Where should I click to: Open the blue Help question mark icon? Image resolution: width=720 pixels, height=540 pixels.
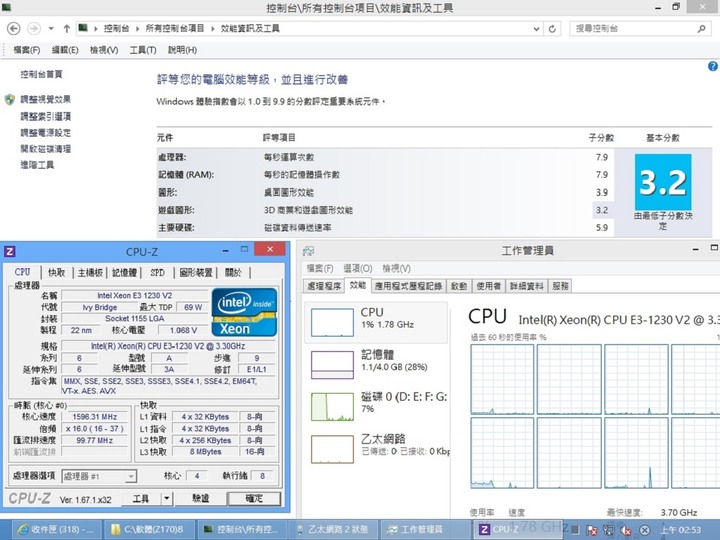coord(713,66)
